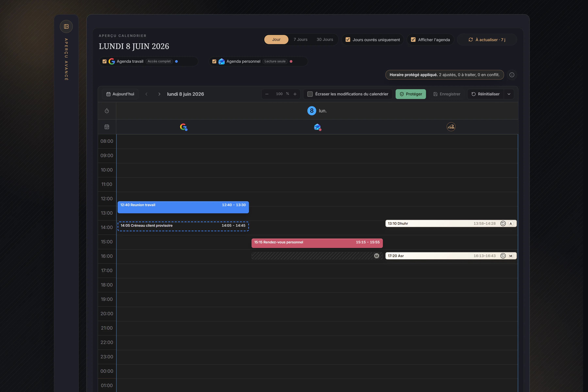The width and height of the screenshot is (588, 392).
Task: Expand the Réinitialiser dropdown arrow
Action: click(x=509, y=94)
